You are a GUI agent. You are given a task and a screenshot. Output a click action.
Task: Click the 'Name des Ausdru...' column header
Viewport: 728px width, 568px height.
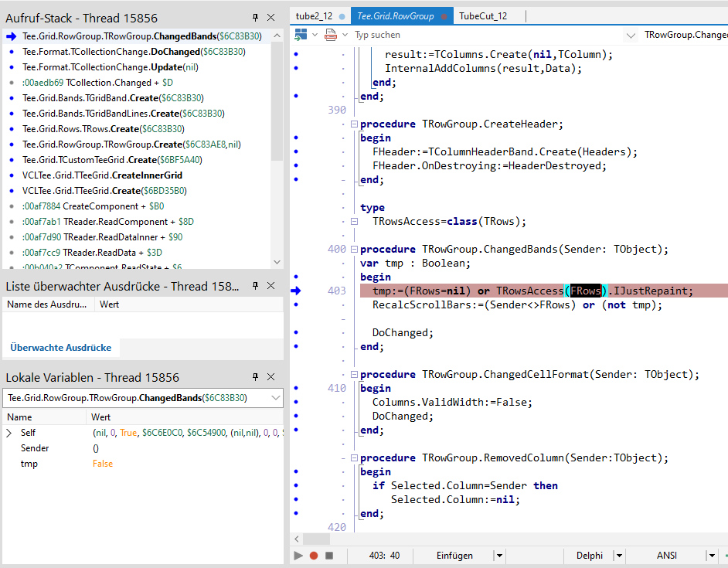pos(48,304)
